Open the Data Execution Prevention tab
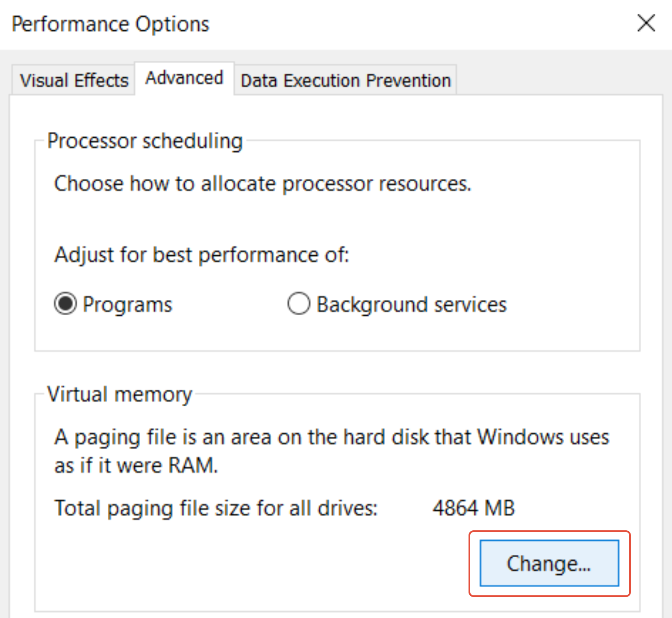672x618 pixels. coord(345,80)
